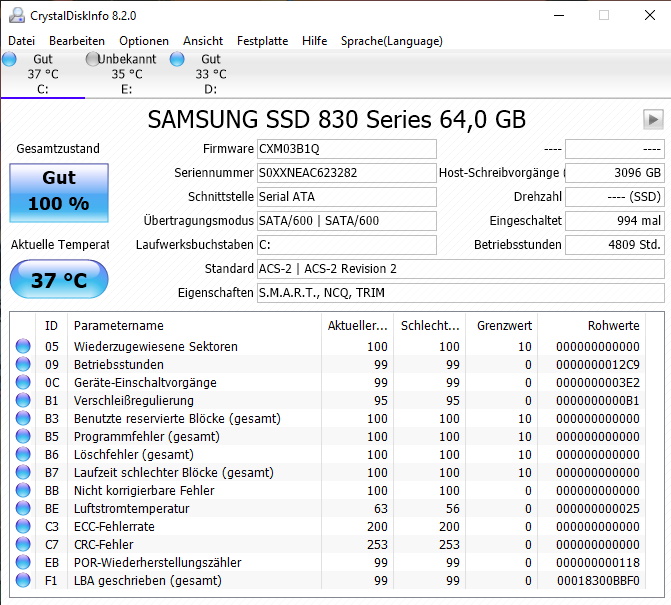Click the Grenzwert column header
Viewport: 671px width, 605px height.
coord(502,326)
